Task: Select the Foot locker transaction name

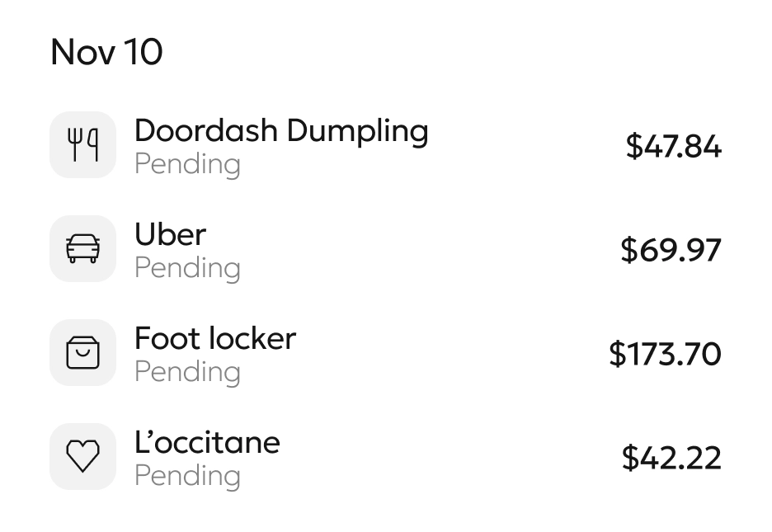Action: [214, 338]
